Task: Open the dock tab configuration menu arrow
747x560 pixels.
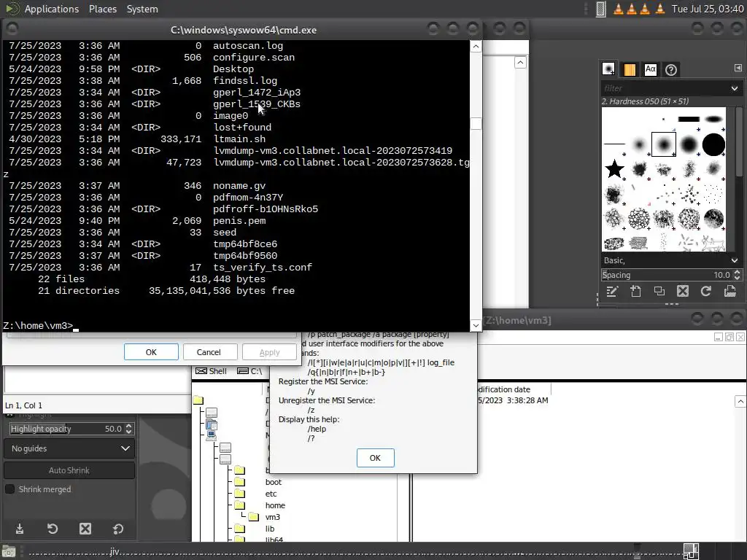Action: (x=738, y=68)
